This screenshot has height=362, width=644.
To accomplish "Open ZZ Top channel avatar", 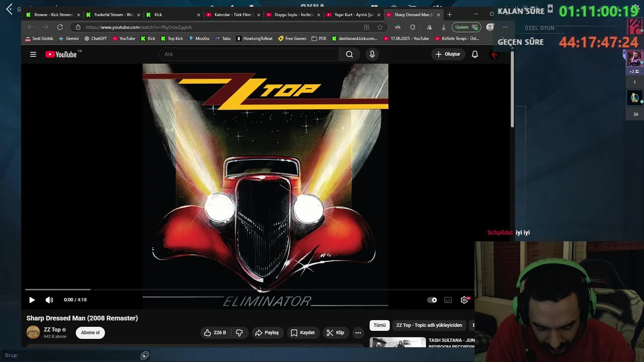I will point(33,332).
